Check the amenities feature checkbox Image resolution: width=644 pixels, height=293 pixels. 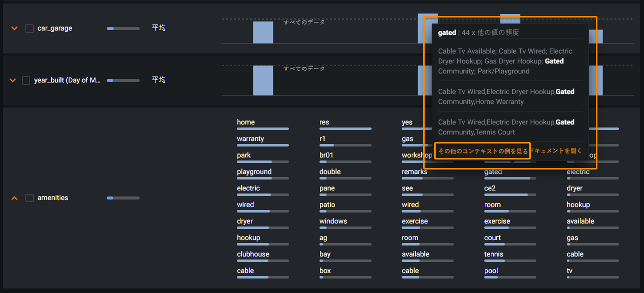pos(30,198)
